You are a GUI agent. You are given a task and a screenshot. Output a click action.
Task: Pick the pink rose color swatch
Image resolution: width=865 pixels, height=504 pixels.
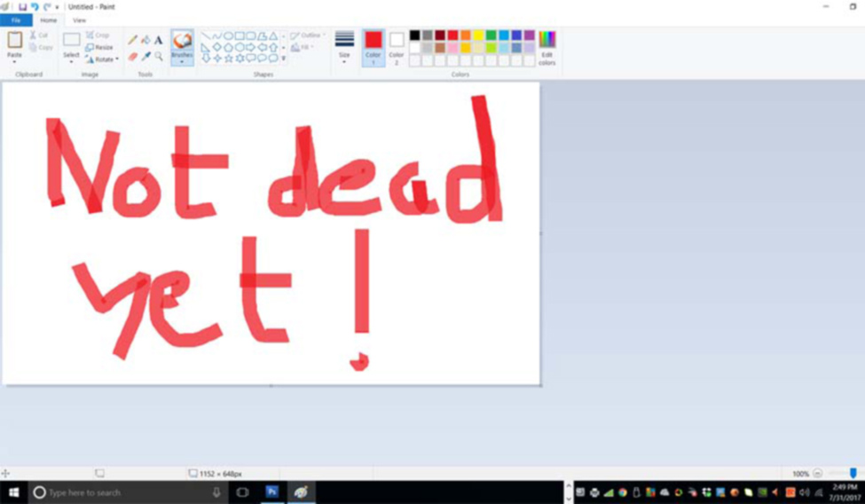453,48
